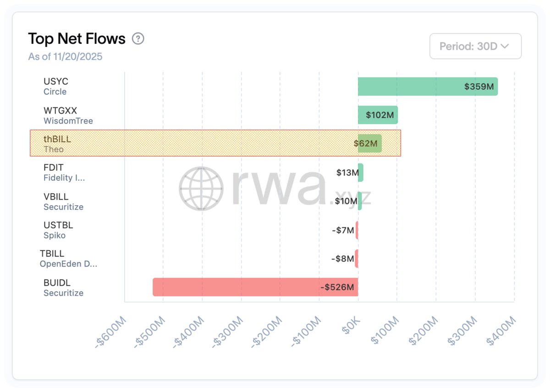Click the BUIDL asset label
The width and height of the screenshot is (550, 392).
(57, 283)
